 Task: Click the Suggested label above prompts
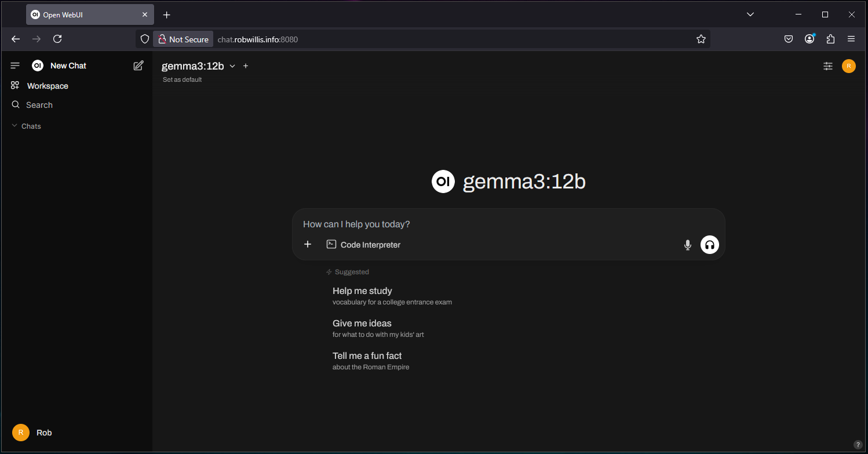tap(352, 272)
